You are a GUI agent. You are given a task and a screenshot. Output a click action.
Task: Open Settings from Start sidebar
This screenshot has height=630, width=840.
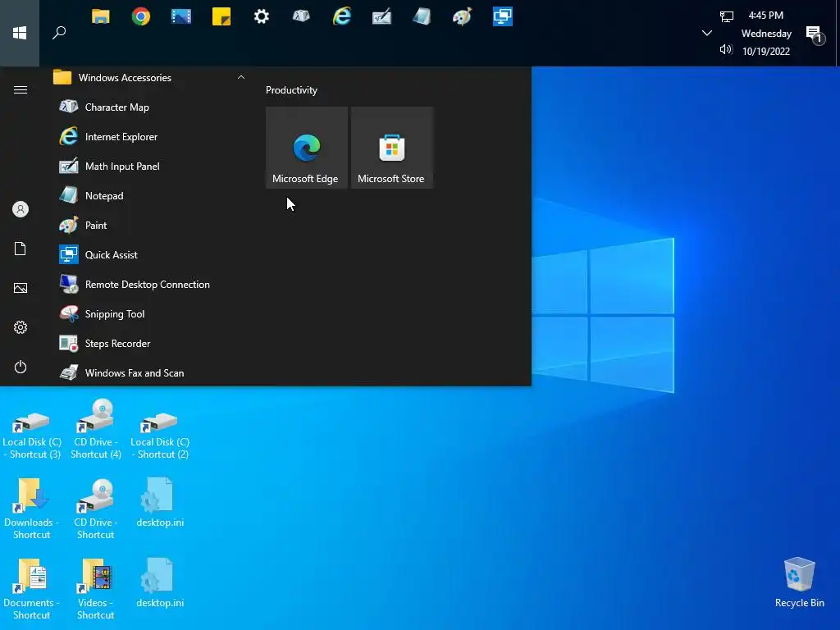[21, 327]
